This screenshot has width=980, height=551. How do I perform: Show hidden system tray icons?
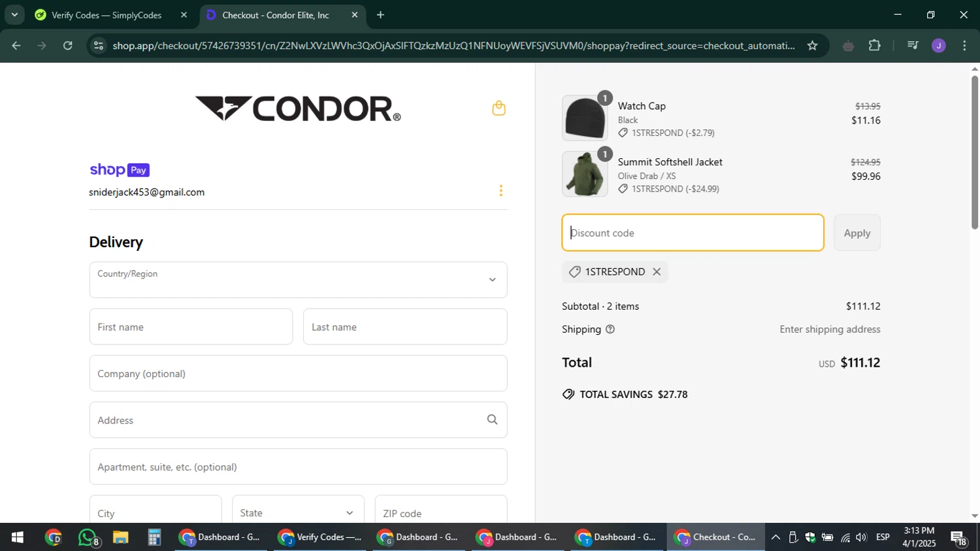(x=776, y=537)
